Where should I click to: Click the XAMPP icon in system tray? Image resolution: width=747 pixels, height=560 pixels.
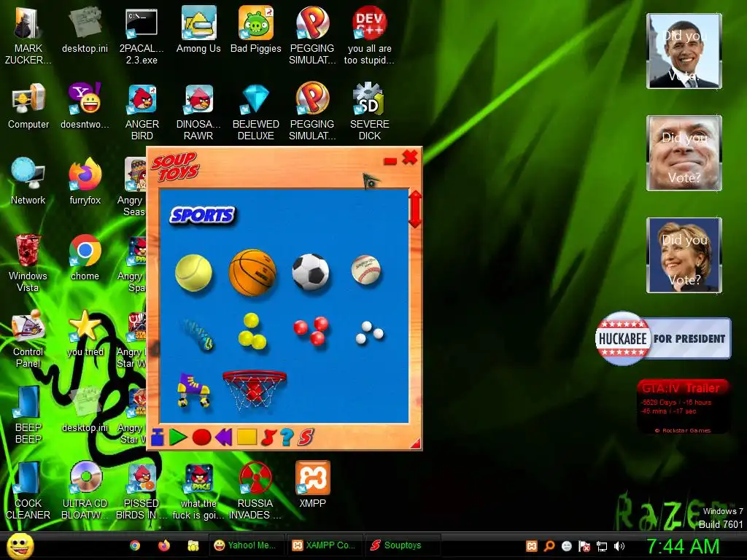coord(532,546)
